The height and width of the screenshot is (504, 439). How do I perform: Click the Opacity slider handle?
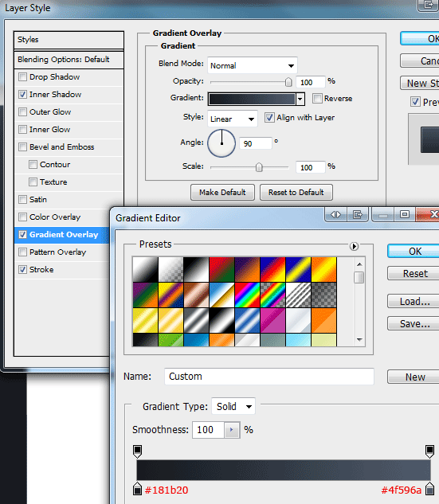point(288,82)
